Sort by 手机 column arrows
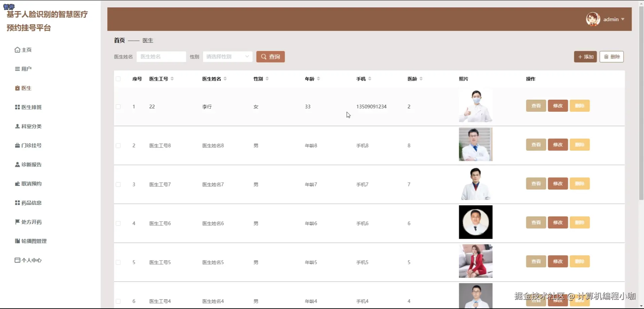Screen dimensions: 644x309 pos(370,79)
